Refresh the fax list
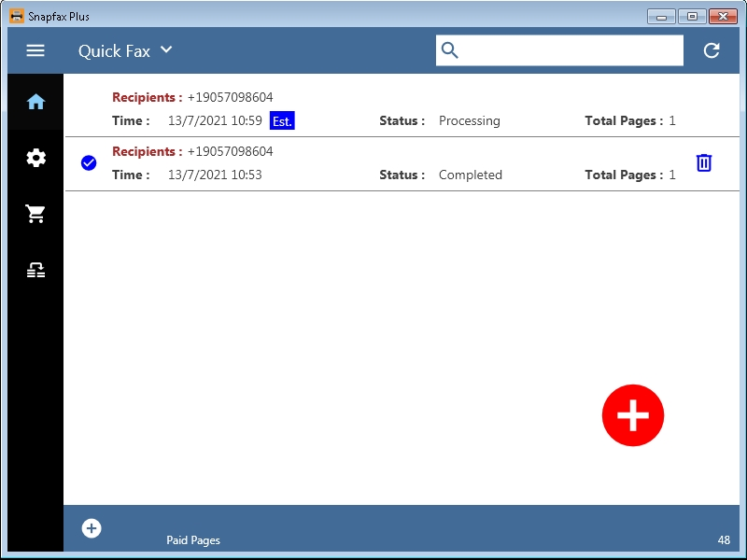The image size is (747, 560). click(x=712, y=50)
